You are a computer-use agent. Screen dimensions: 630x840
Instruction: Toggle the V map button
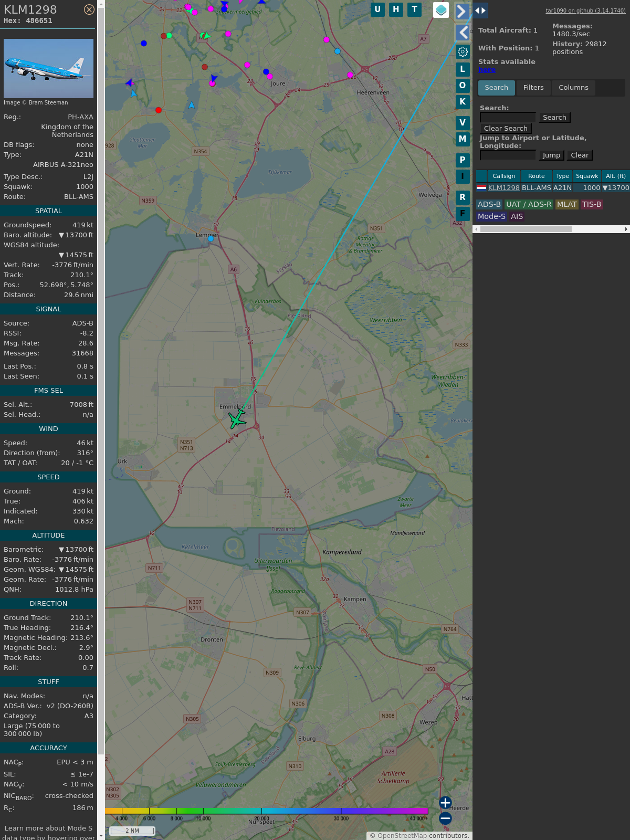463,123
